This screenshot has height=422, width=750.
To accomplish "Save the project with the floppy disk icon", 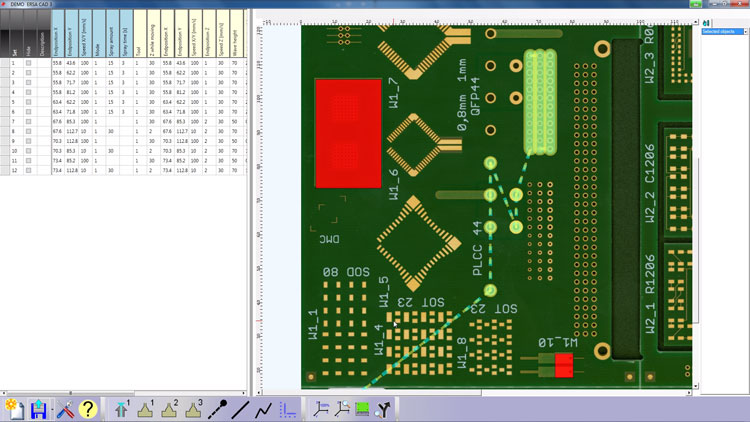I will pos(39,409).
